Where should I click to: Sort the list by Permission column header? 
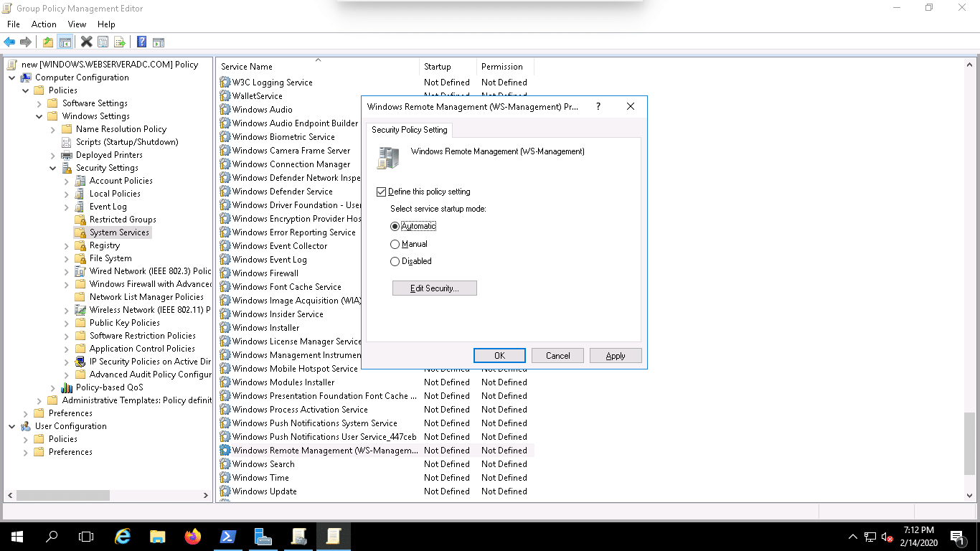505,67
